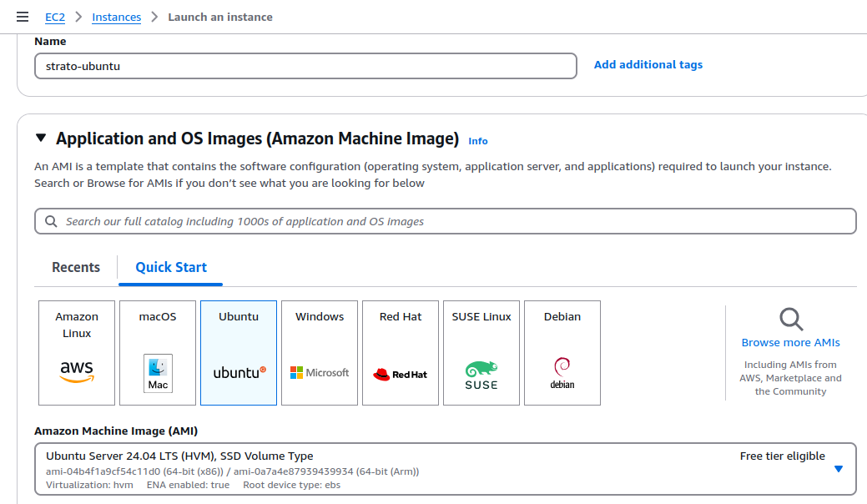Stay on the Quick Start tab
The width and height of the screenshot is (867, 504).
click(170, 267)
